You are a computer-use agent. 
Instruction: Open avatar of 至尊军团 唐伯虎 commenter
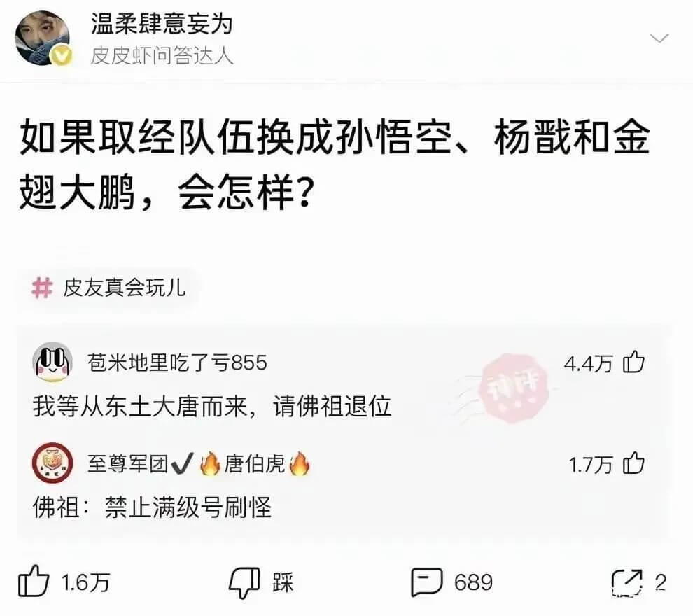[x=52, y=463]
